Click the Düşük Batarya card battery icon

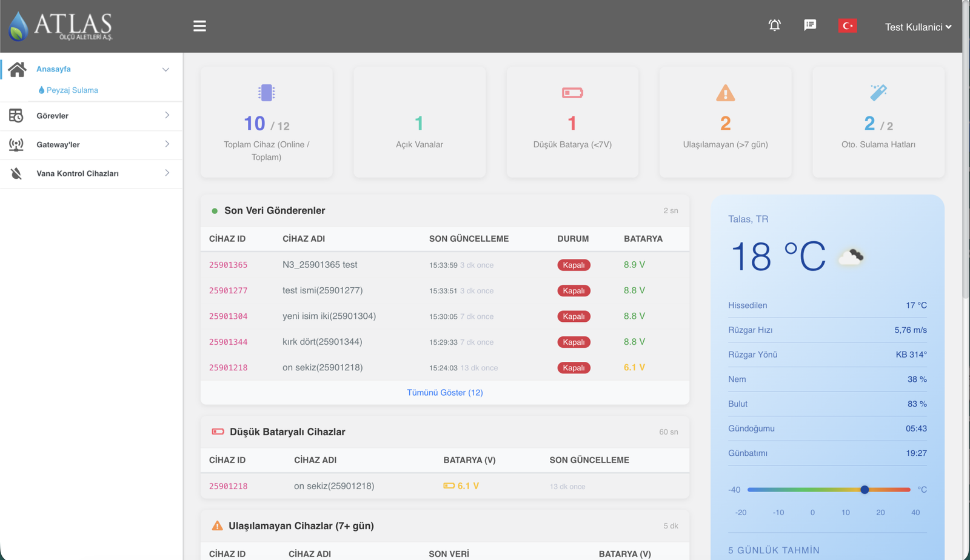coord(572,93)
